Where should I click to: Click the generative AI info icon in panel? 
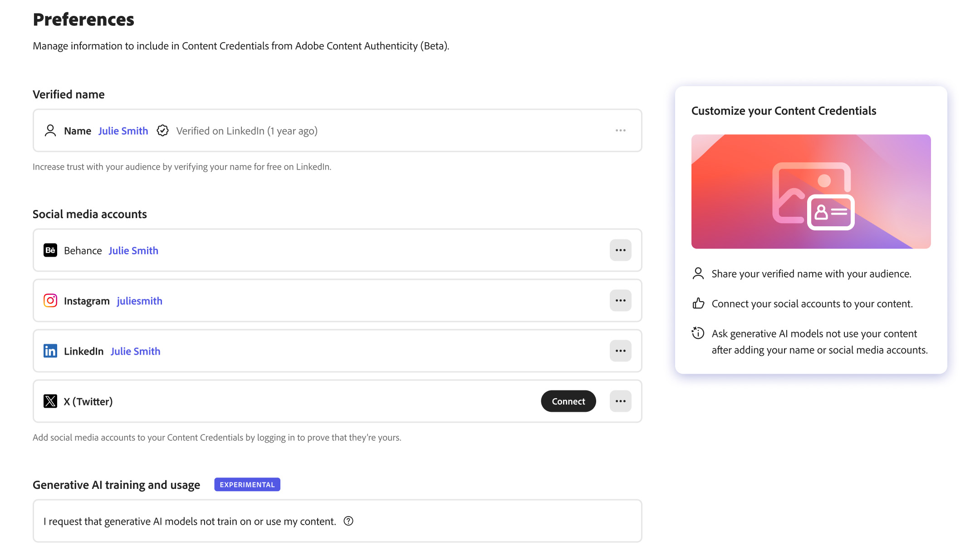[698, 333]
